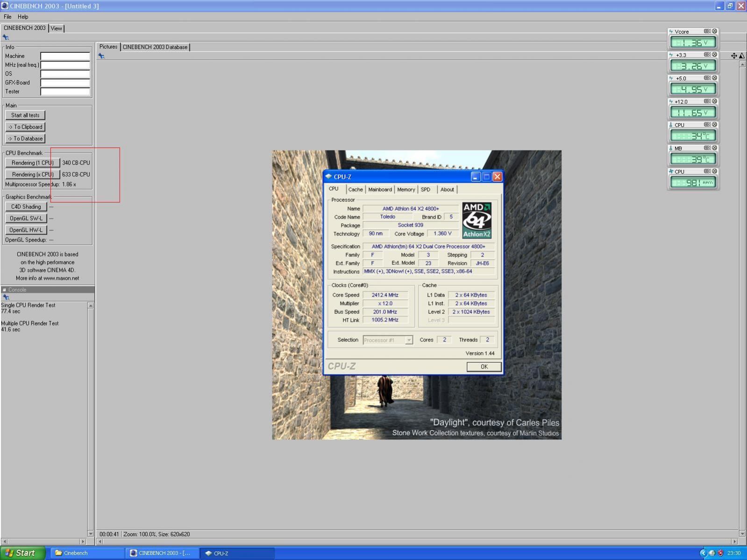Click the AMD Athlon 64 X2 logo
Image resolution: width=747 pixels, height=560 pixels.
477,220
